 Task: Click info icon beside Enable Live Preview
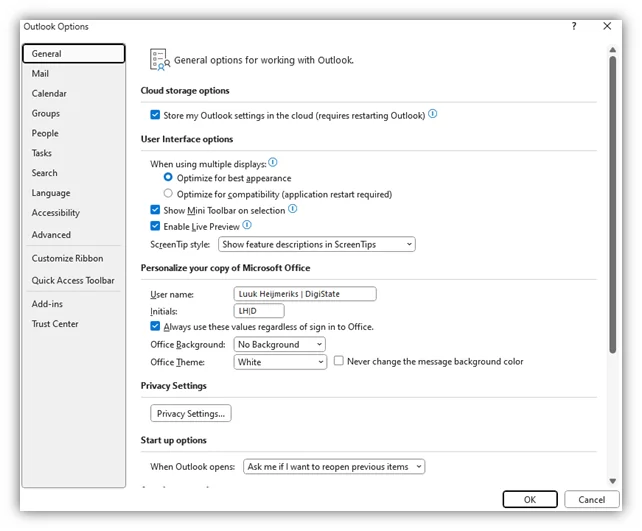tap(247, 225)
